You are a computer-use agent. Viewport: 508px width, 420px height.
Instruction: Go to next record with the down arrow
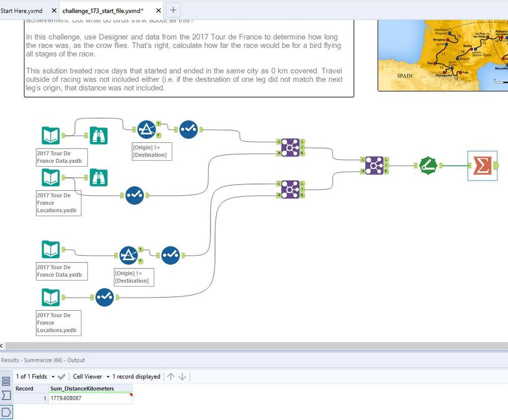pyautogui.click(x=183, y=377)
